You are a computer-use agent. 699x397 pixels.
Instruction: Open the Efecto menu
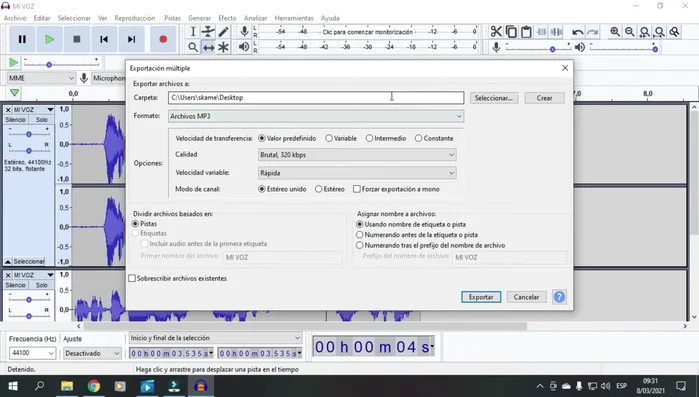tap(227, 18)
